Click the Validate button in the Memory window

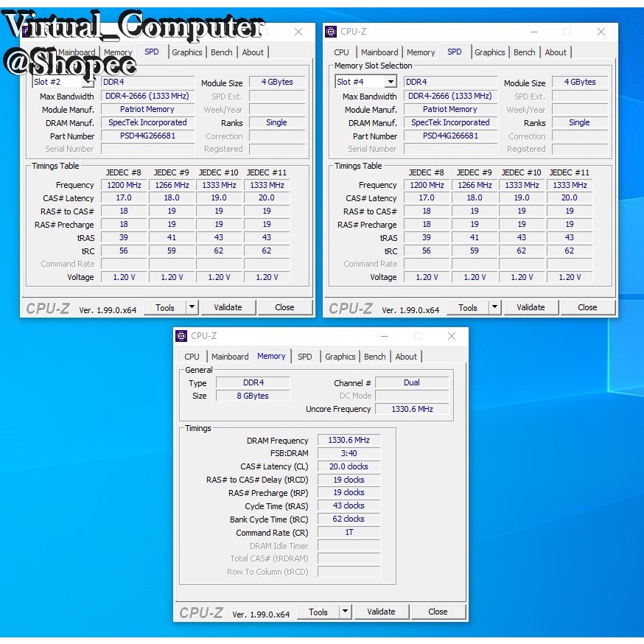[381, 612]
